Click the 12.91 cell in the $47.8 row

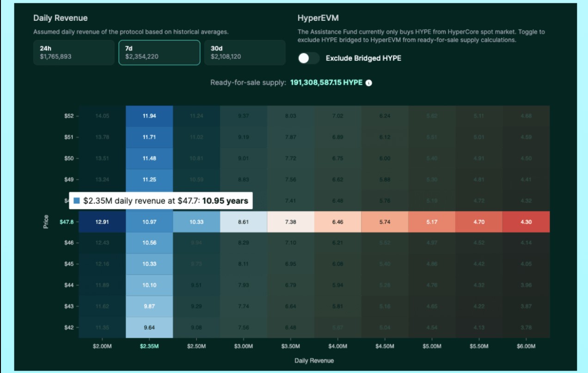coord(102,222)
